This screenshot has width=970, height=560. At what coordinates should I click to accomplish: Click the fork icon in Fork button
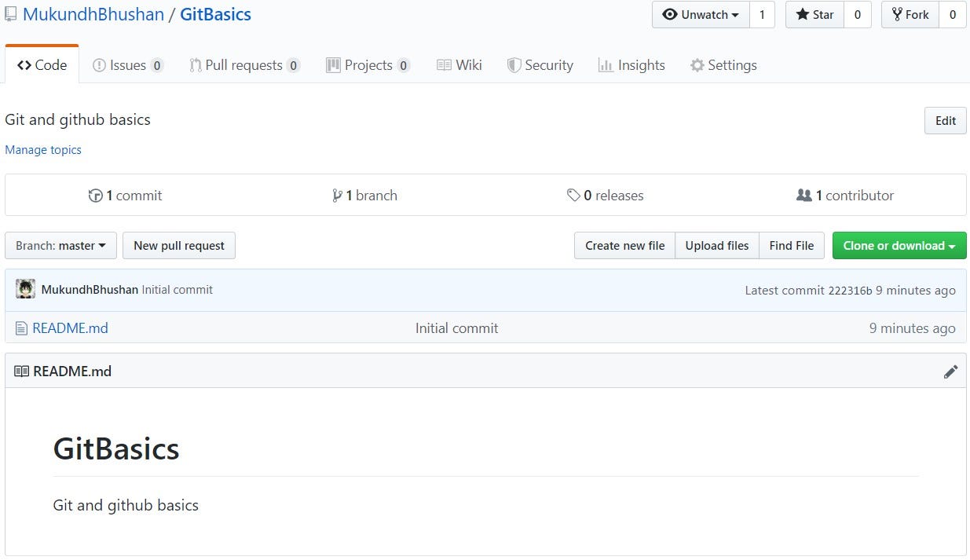click(897, 14)
